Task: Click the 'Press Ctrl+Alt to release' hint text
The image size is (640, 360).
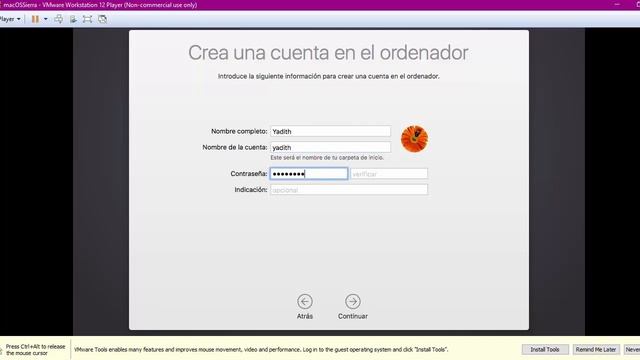Action: [x=36, y=350]
